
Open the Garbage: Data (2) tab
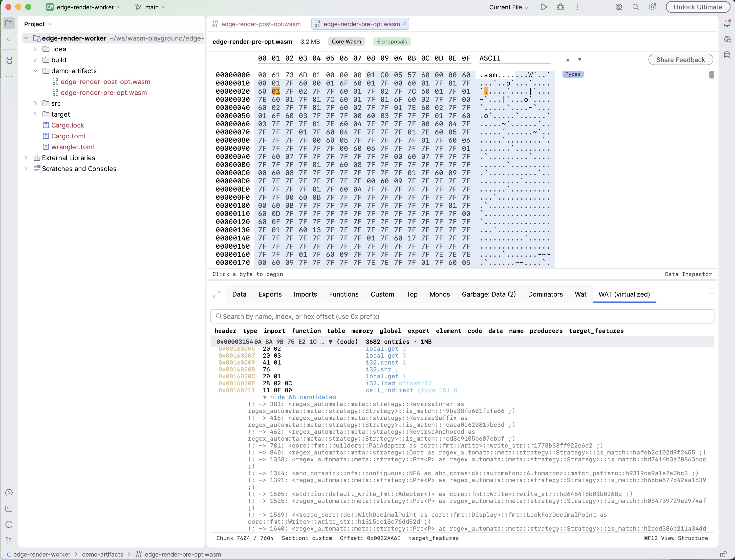[x=489, y=294]
